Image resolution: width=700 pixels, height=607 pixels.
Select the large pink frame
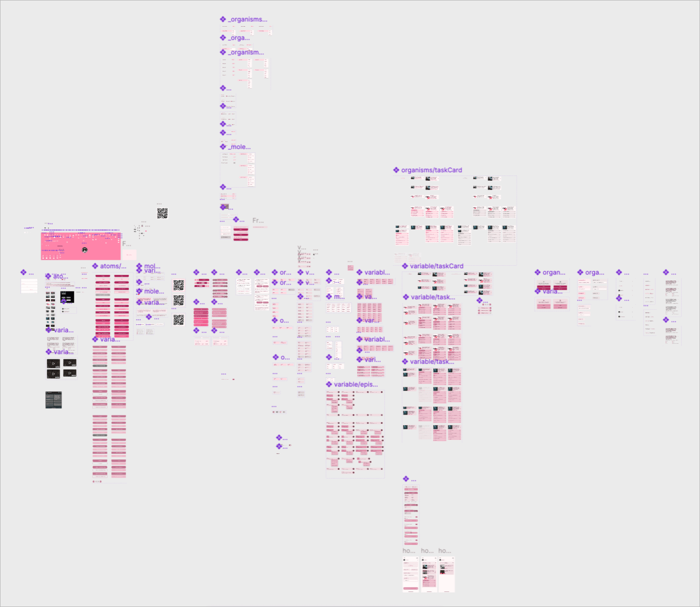80,246
